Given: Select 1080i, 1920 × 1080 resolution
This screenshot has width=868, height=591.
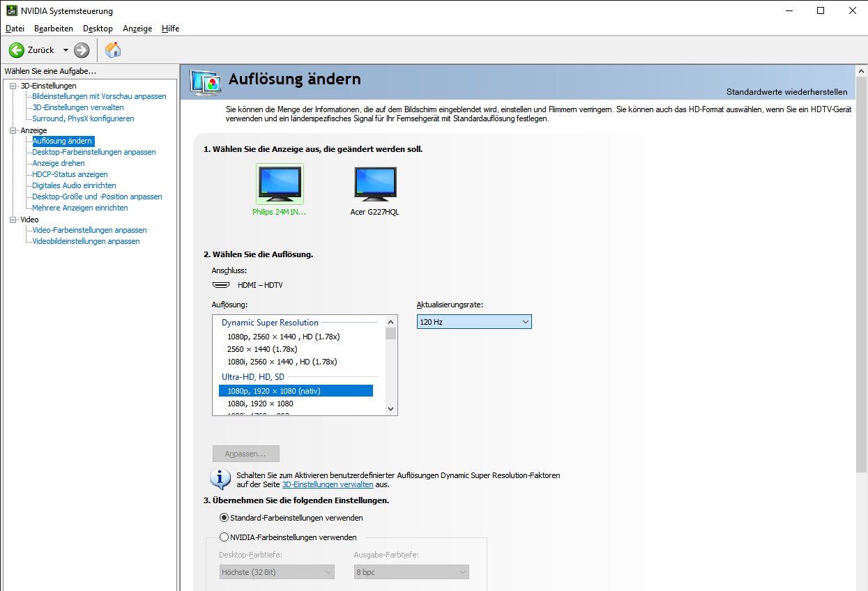Looking at the screenshot, I should 260,404.
